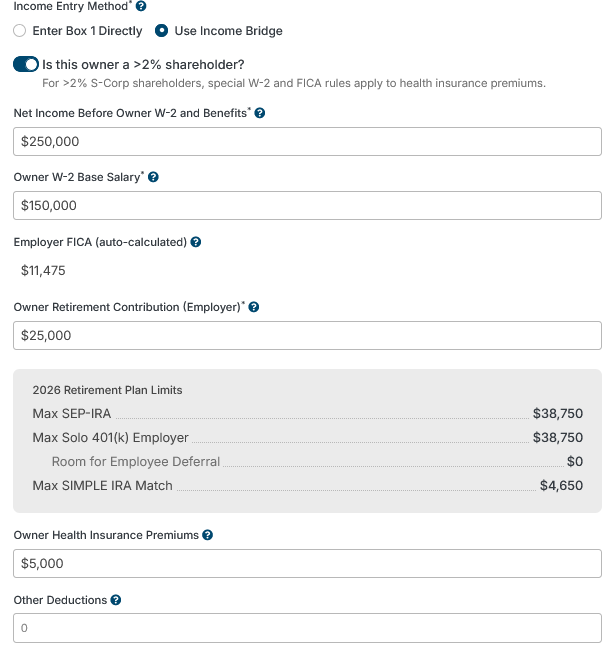Click help icon next to Owner Retirement Contribution

[254, 307]
